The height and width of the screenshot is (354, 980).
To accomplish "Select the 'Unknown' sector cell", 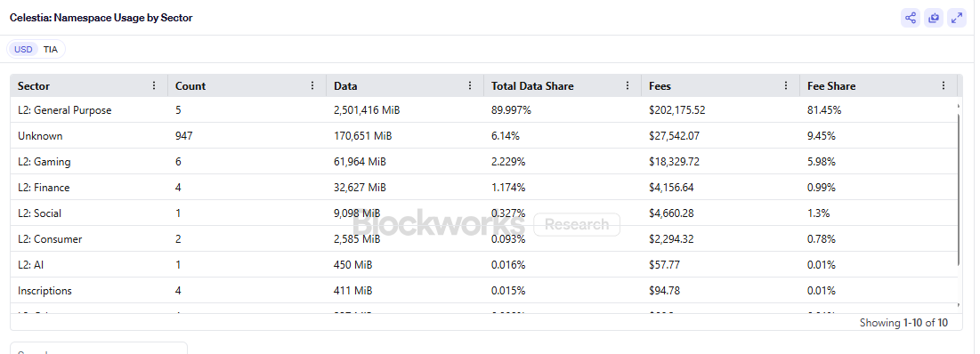I will pos(89,135).
